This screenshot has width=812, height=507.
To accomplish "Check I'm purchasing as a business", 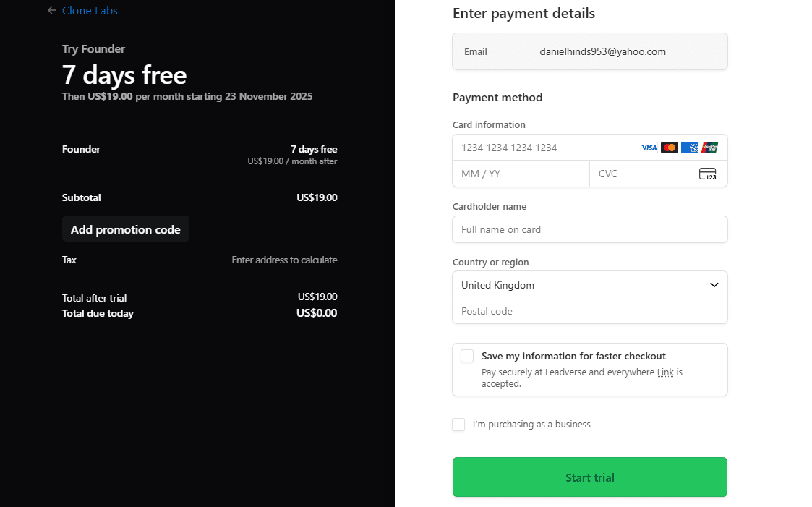I will (458, 425).
